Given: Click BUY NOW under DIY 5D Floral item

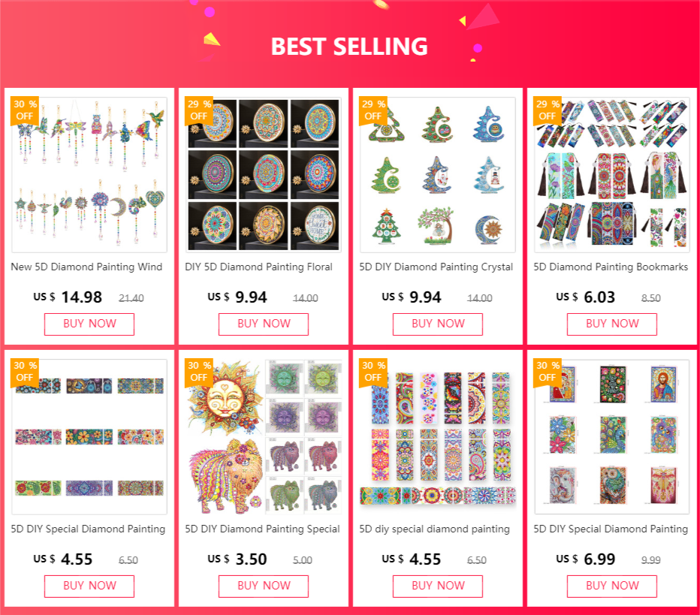Looking at the screenshot, I should (264, 324).
